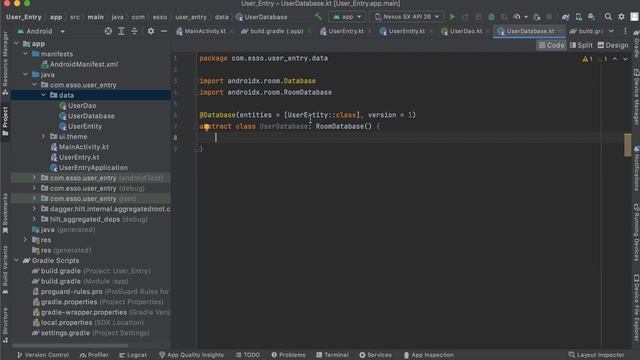Open Device Manager toolbar icon
Image resolution: width=640 pixels, height=360 pixels.
(x=578, y=17)
